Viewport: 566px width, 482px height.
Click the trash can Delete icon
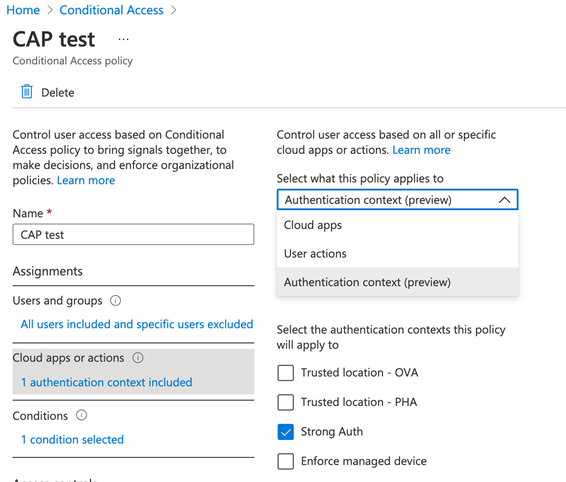(27, 92)
